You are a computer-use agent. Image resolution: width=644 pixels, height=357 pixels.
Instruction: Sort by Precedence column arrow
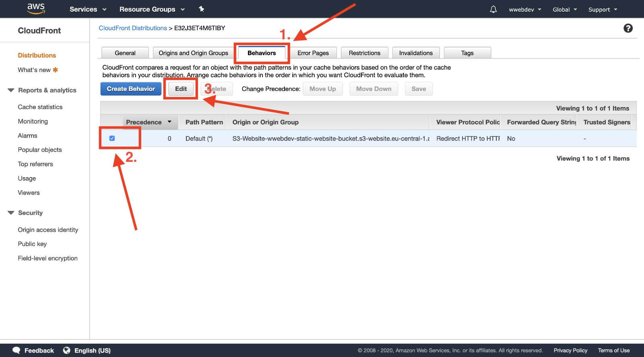click(x=169, y=122)
